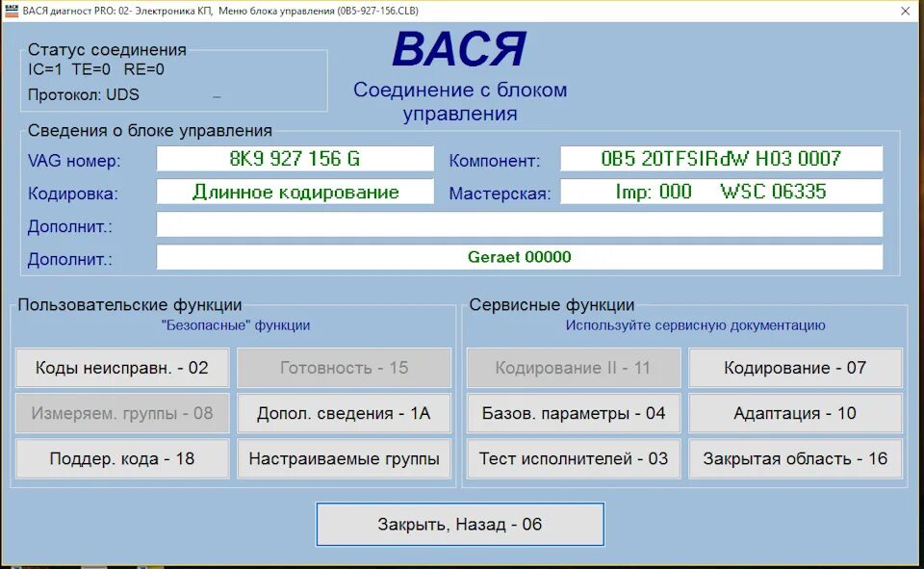924x569 pixels.
Task: Open Базов. параметры - 04
Action: pos(574,413)
